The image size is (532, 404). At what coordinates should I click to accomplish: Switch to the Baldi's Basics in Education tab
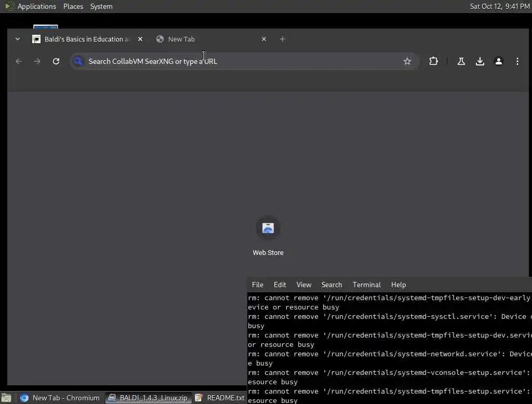tap(87, 39)
